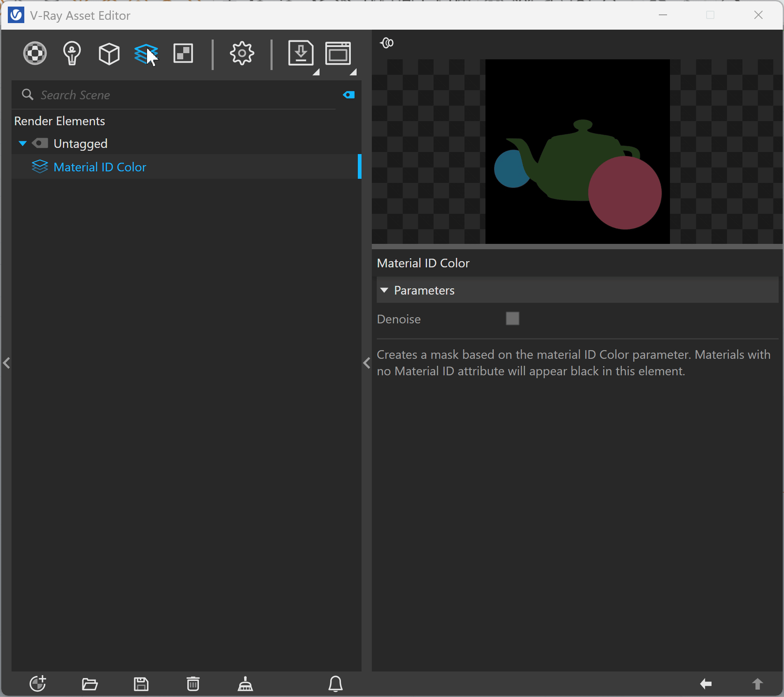Open the Lights category
The height and width of the screenshot is (697, 784).
72,54
